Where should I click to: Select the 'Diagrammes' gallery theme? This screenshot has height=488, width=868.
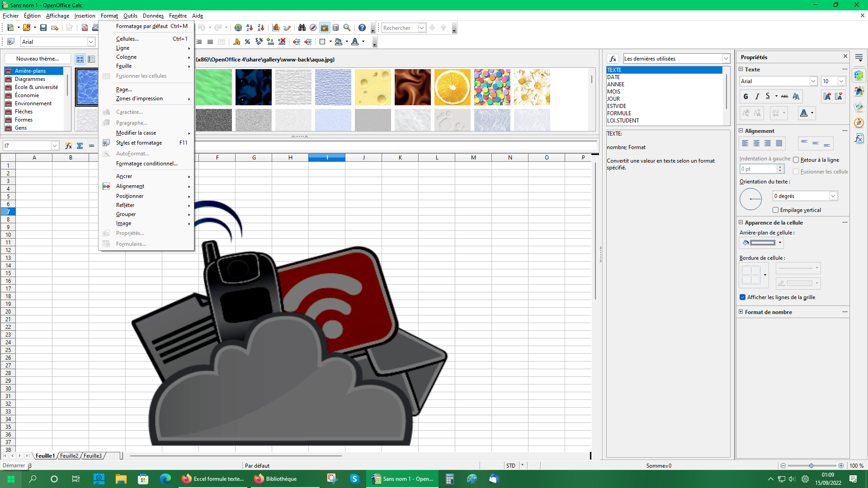pos(34,79)
